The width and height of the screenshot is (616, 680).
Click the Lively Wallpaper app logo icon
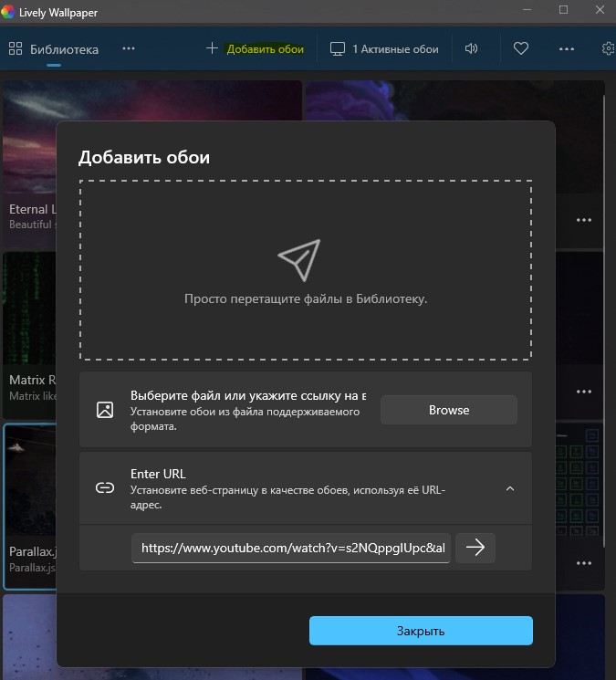click(x=7, y=12)
